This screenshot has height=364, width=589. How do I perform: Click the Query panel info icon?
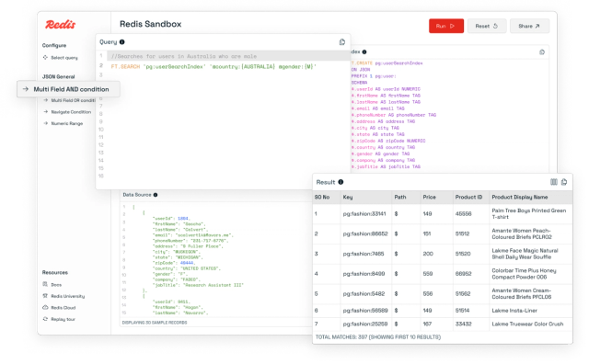point(122,42)
